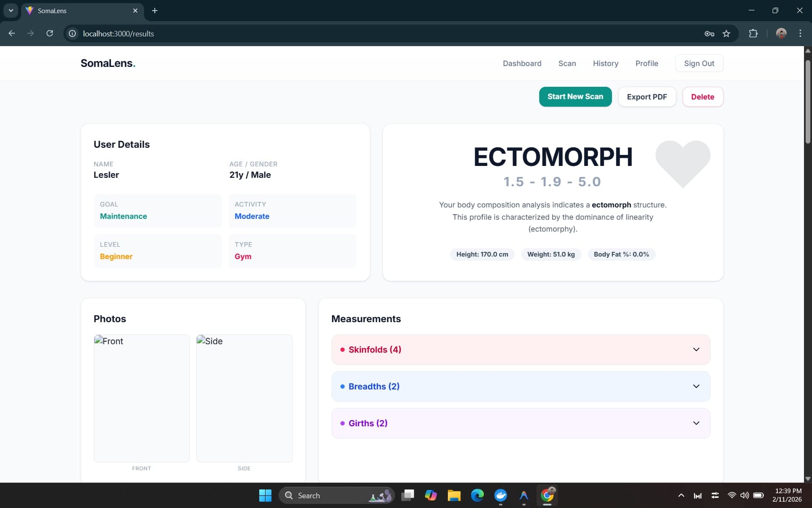812x508 pixels.
Task: Open Microsoft Edge from the taskbar
Action: click(x=477, y=495)
